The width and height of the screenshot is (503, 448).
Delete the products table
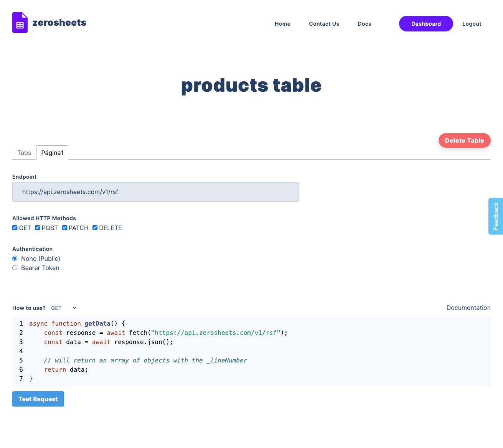point(464,140)
